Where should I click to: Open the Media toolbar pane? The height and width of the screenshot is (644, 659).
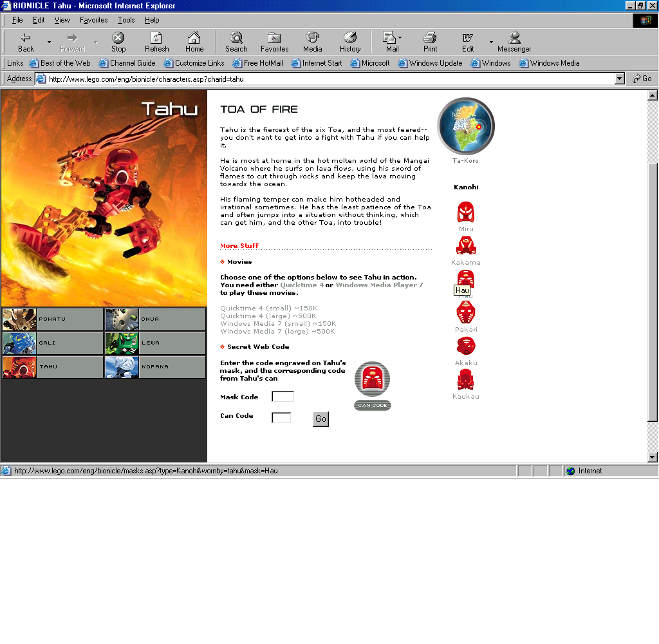pyautogui.click(x=312, y=43)
